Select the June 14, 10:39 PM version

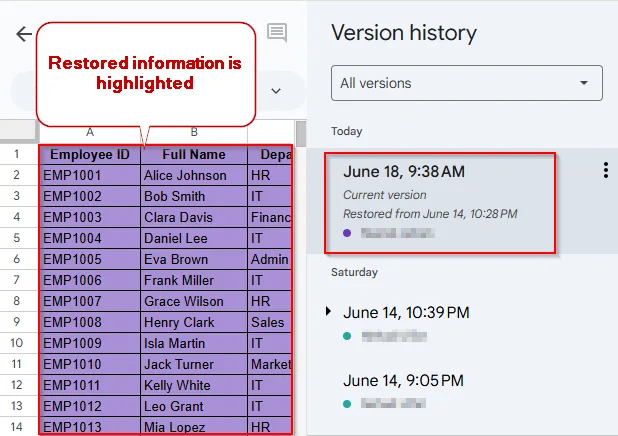click(x=406, y=313)
